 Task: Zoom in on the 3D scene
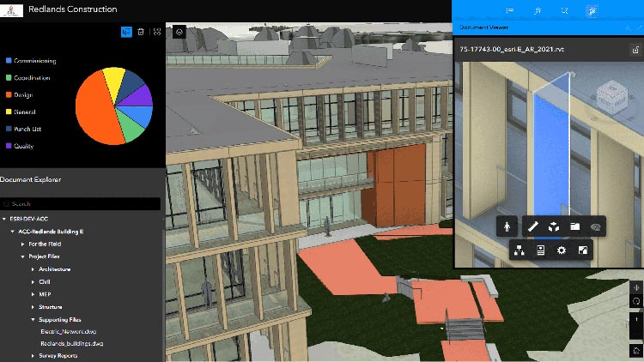pos(636,320)
